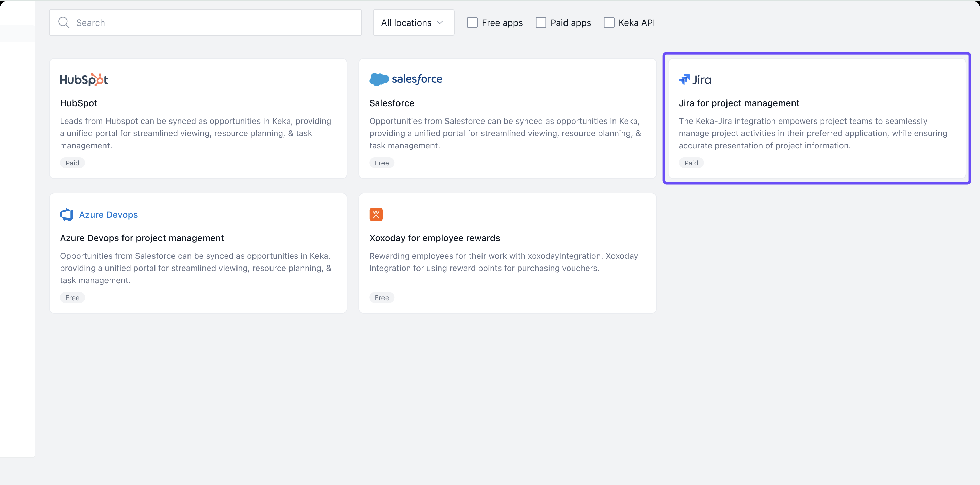Open the All locations dropdown
980x485 pixels.
tap(413, 23)
